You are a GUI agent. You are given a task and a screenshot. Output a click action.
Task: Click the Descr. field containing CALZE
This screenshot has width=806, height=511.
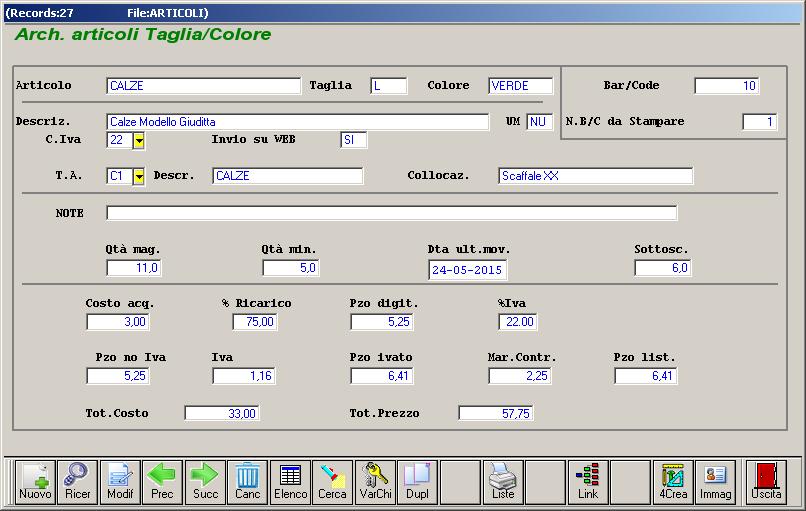(x=287, y=176)
